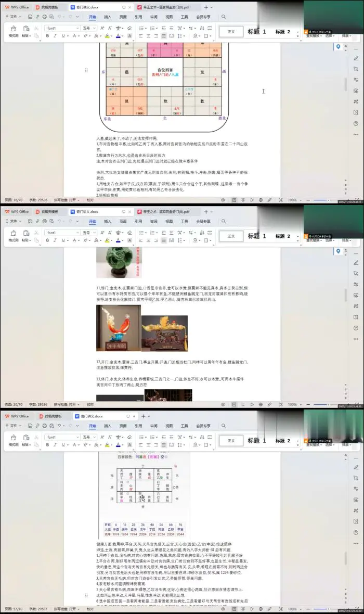Select the pen tool in middle window's sidebar
The image size is (364, 614).
(356, 263)
